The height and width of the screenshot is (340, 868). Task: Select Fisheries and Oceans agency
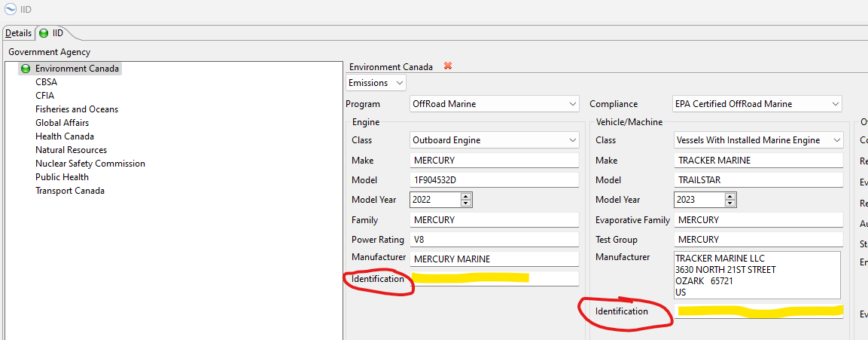click(76, 109)
